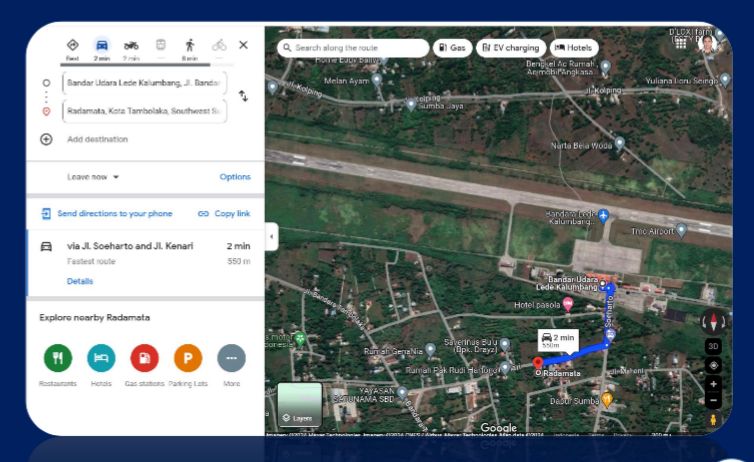Switch to the driving tab
This screenshot has width=754, height=462.
(x=101, y=45)
